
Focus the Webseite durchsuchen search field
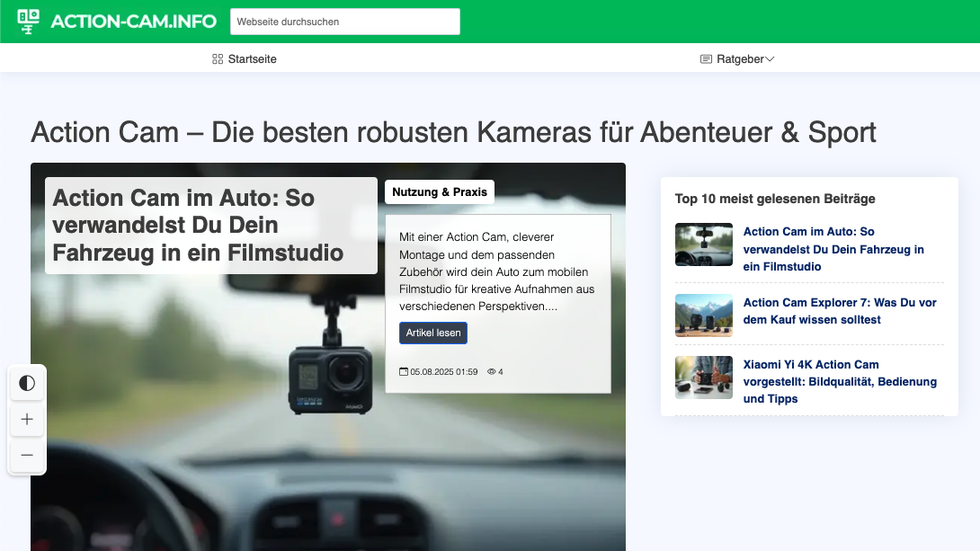[x=344, y=22]
